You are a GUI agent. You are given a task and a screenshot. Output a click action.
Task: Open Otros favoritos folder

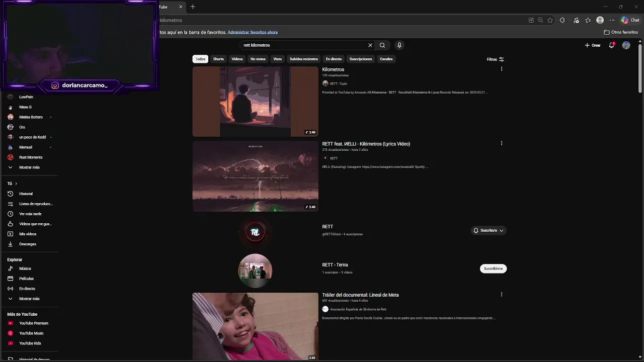tap(621, 32)
